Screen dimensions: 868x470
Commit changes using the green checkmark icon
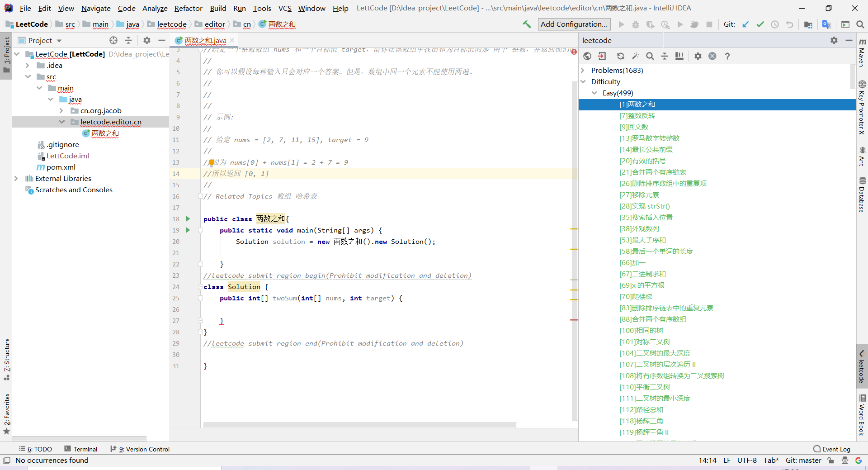pyautogui.click(x=760, y=24)
